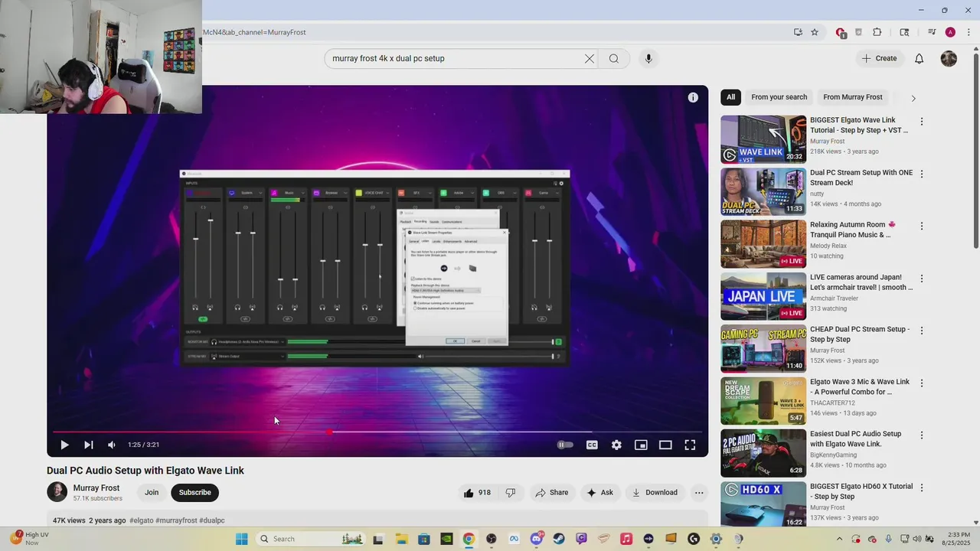
Task: Turn on closed captions CC button
Action: click(x=592, y=445)
